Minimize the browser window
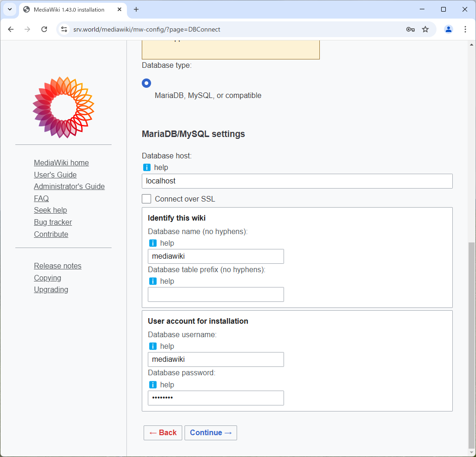476x457 pixels. (422, 9)
